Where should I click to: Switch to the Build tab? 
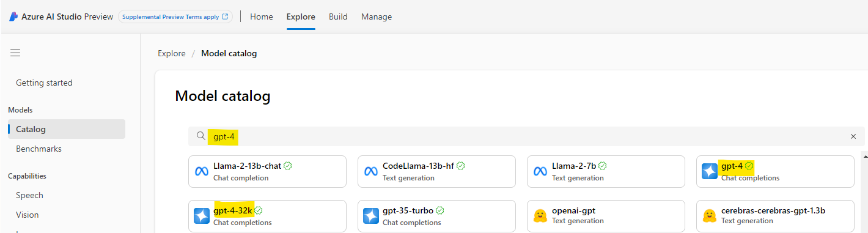338,17
